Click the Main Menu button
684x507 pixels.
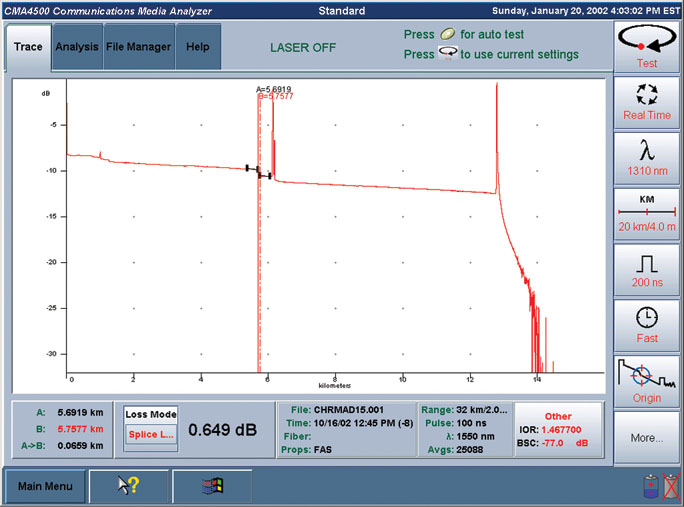[x=43, y=487]
